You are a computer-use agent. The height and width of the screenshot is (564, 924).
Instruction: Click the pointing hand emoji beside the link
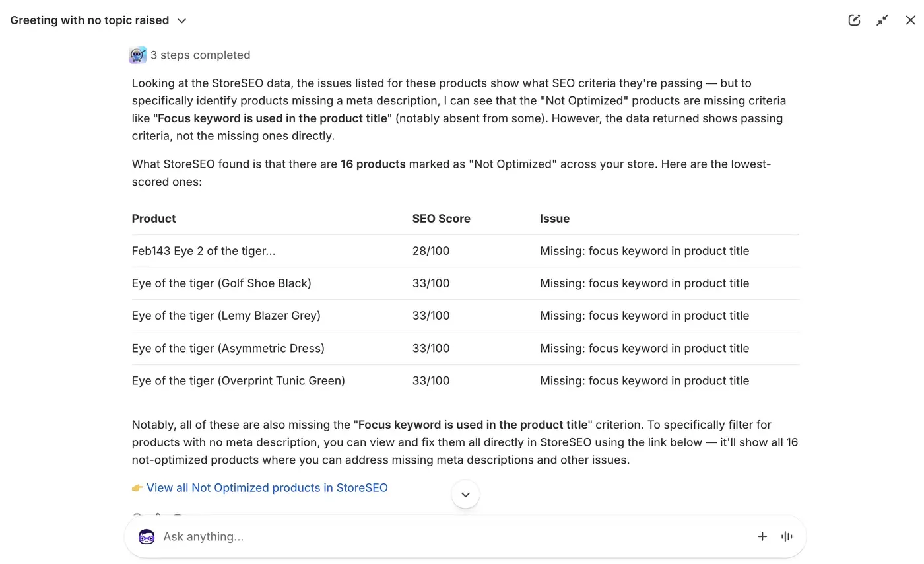pos(137,488)
